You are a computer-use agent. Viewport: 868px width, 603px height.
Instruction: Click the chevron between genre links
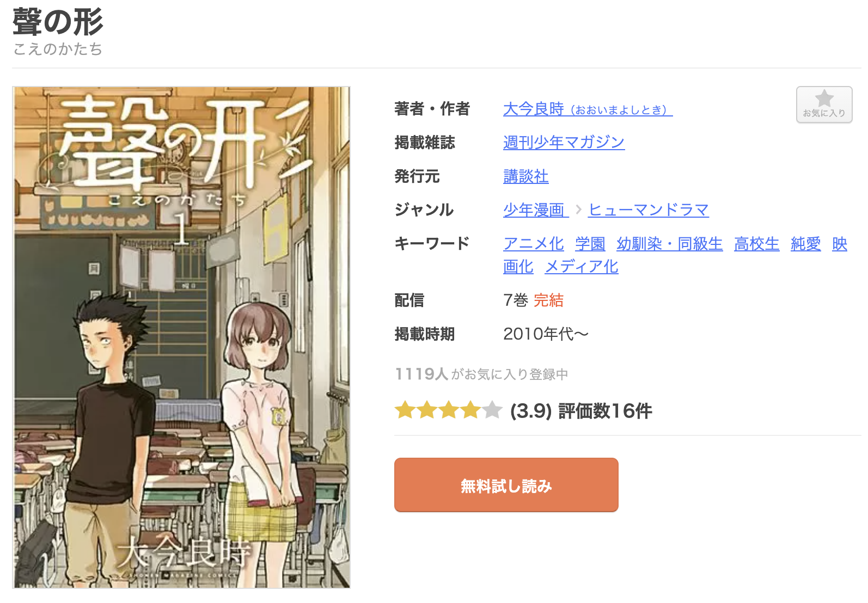[x=578, y=210]
